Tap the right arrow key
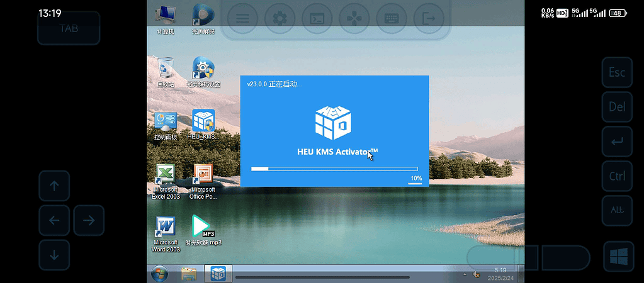644x283 pixels. pos(89,220)
